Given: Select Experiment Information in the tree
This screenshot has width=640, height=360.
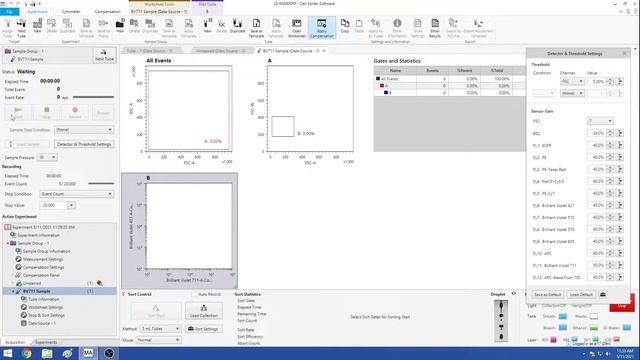Looking at the screenshot, I should coord(38,235).
